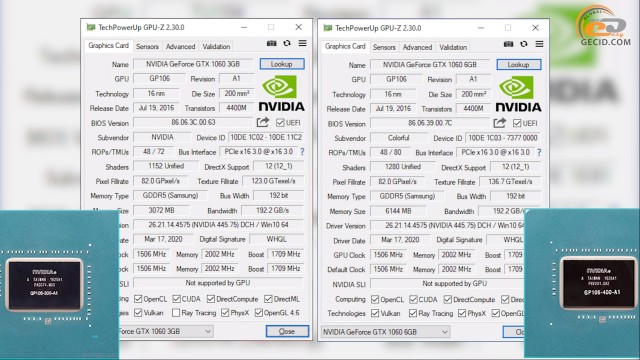
Task: Take a screenshot in the GTX 1060 6GB window
Action: 508,44
